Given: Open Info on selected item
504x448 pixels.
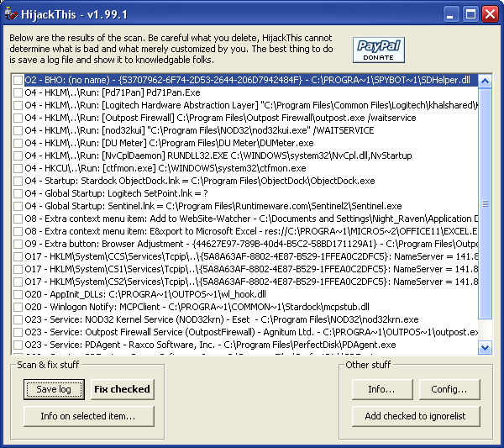Looking at the screenshot, I should click(89, 416).
